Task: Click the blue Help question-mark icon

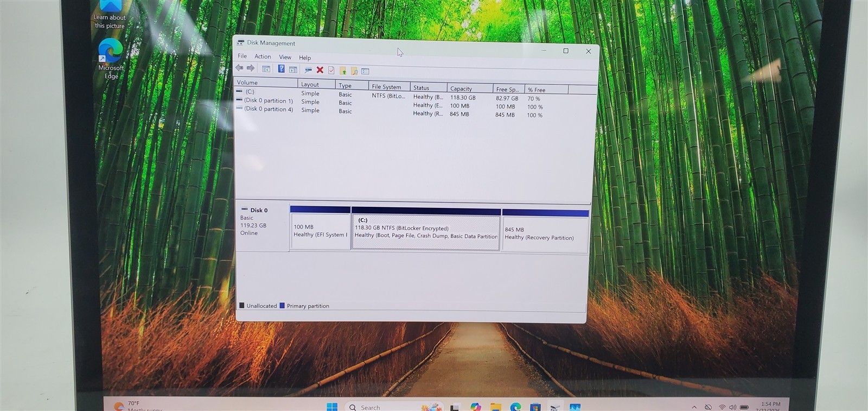Action: pyautogui.click(x=281, y=69)
